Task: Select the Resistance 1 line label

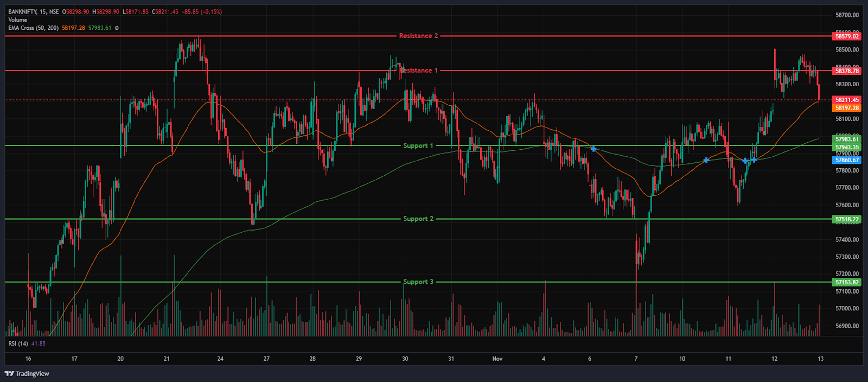Action: 418,71
